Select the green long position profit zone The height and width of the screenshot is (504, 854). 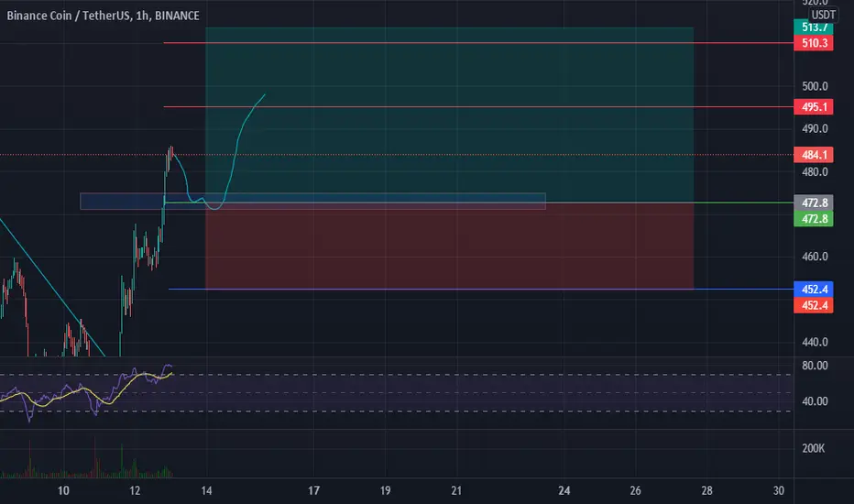(449, 115)
